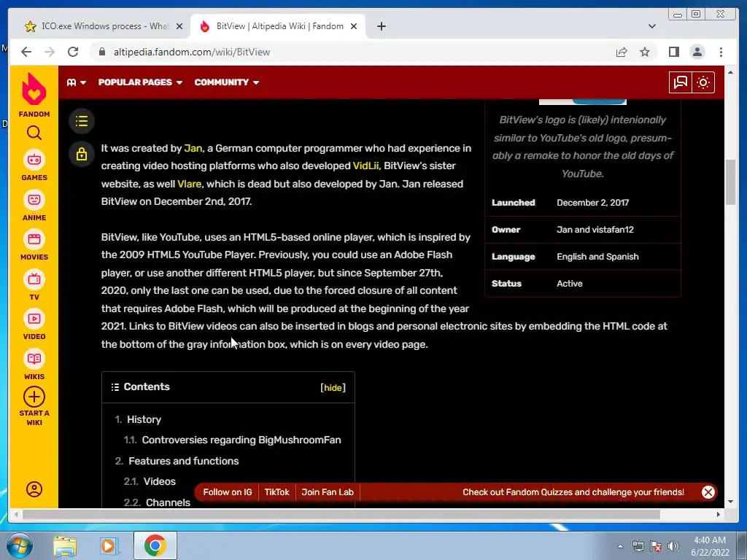The width and height of the screenshot is (747, 560).
Task: Open the VidLii link
Action: [365, 166]
